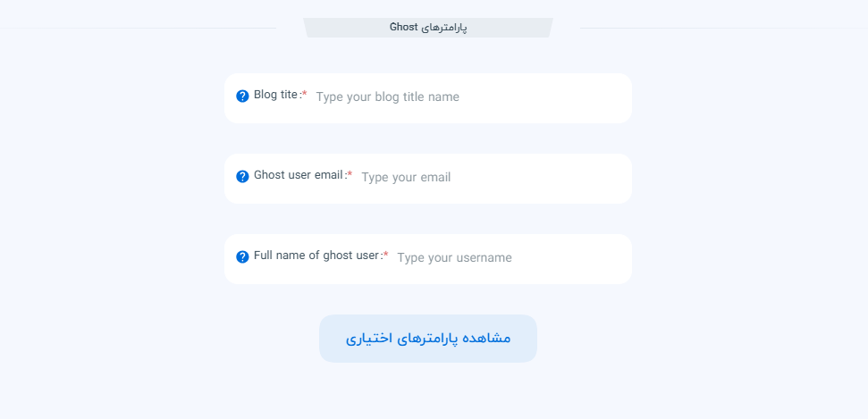The height and width of the screenshot is (419, 868).
Task: Click the "Ghost user email" label text
Action: tap(299, 175)
